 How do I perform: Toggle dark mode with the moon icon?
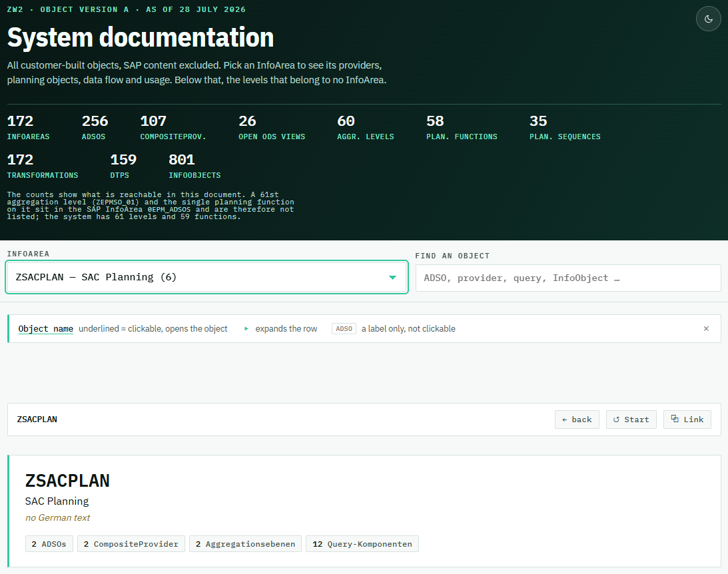point(708,19)
